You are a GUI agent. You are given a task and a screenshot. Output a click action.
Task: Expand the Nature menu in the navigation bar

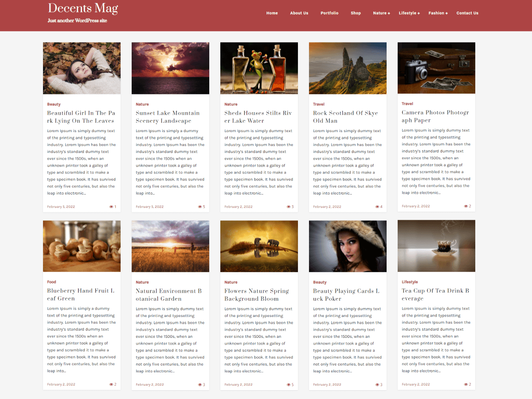click(x=381, y=13)
